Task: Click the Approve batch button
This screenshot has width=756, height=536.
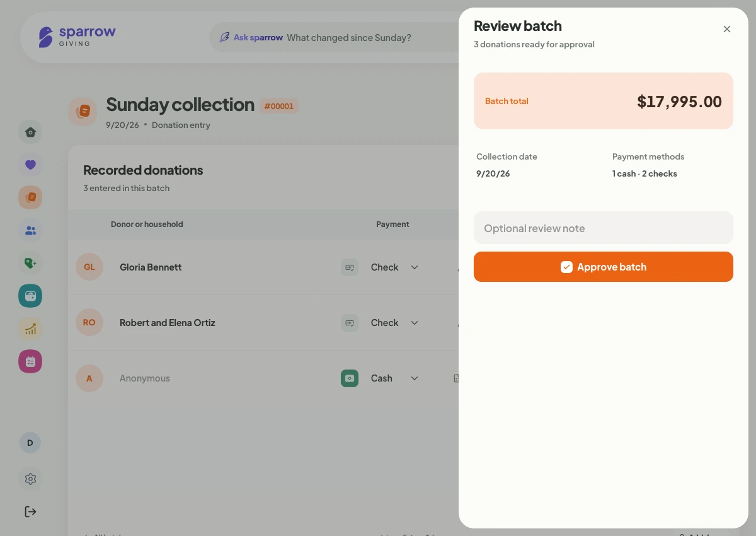Action: coord(604,267)
